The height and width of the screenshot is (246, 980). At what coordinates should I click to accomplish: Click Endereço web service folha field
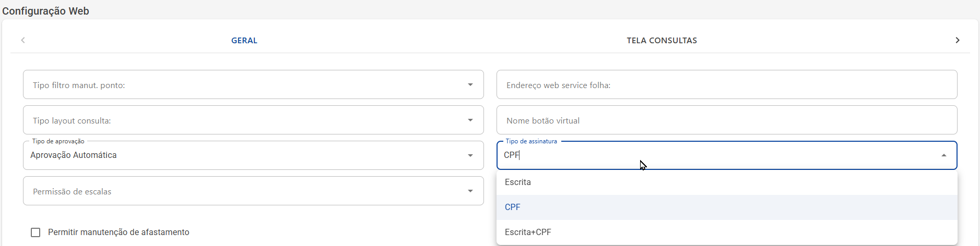point(726,85)
